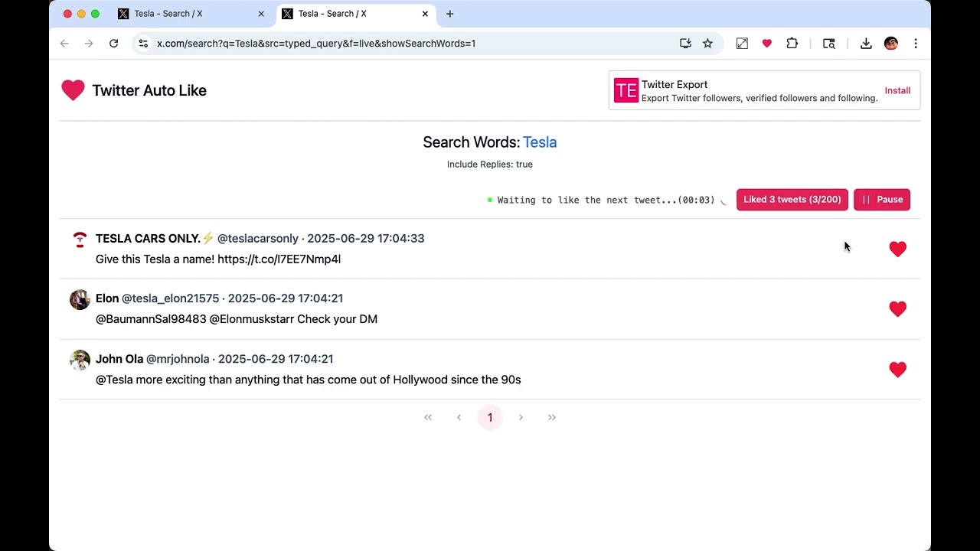Viewport: 980px width, 551px height.
Task: Open site information icon in address bar
Action: point(143,44)
